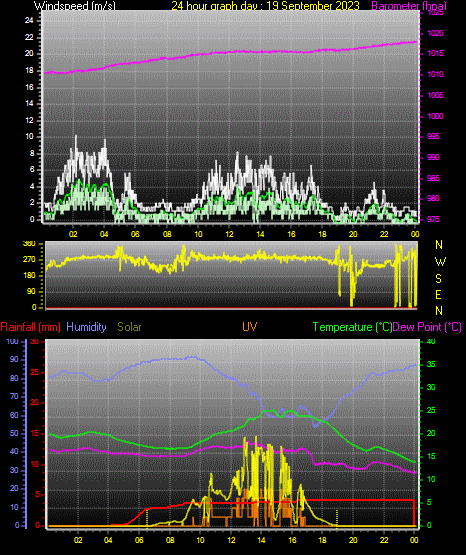Click the 25 value on the rainfall scale
The width and height of the screenshot is (466, 555).
(35, 373)
